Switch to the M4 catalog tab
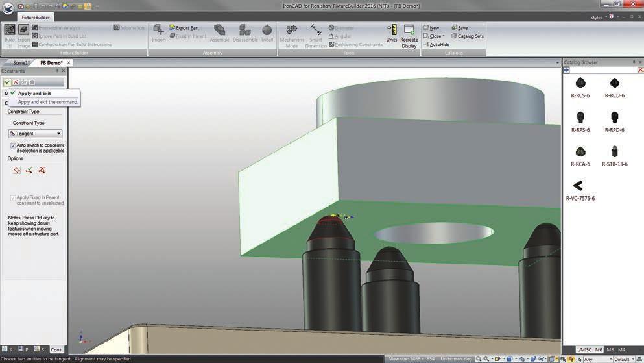The image size is (644, 363). (622, 350)
